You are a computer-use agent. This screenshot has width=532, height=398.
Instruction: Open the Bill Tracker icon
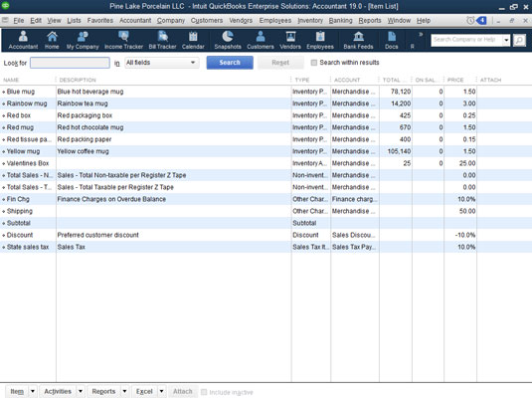(162, 40)
